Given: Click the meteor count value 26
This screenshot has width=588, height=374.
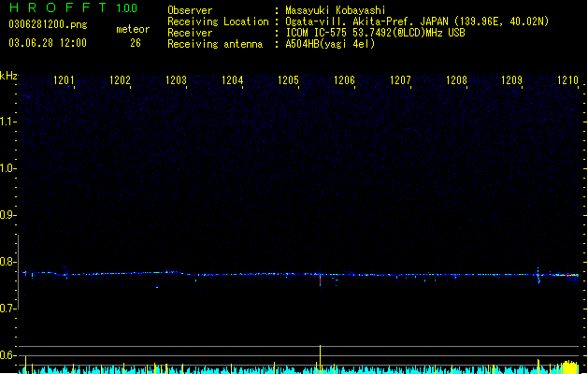Looking at the screenshot, I should (x=136, y=43).
